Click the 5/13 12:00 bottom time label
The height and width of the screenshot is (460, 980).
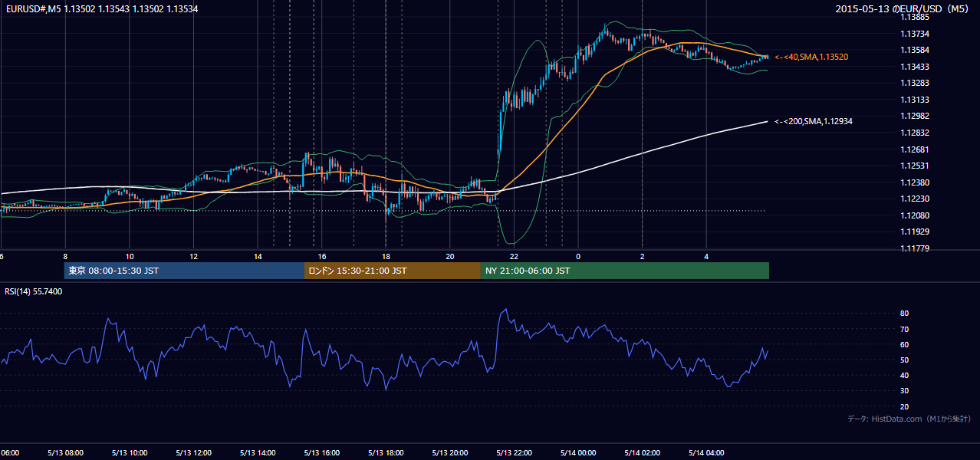coord(193,453)
